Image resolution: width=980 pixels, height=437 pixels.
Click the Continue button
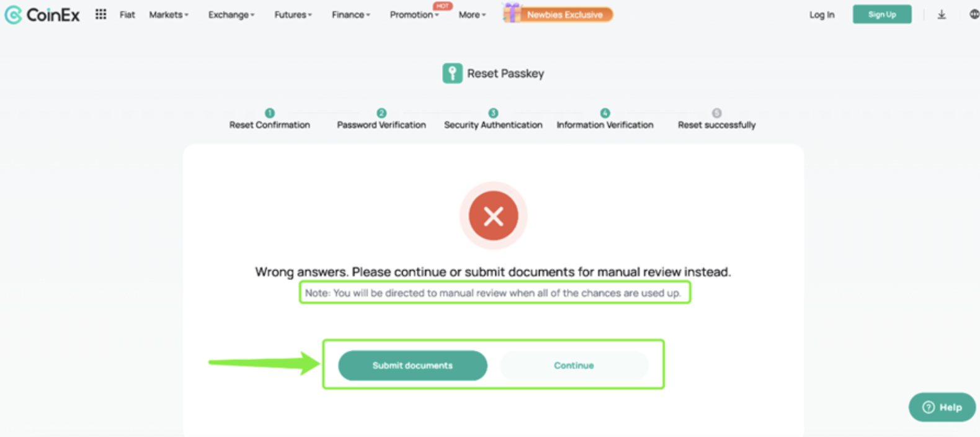coord(574,366)
